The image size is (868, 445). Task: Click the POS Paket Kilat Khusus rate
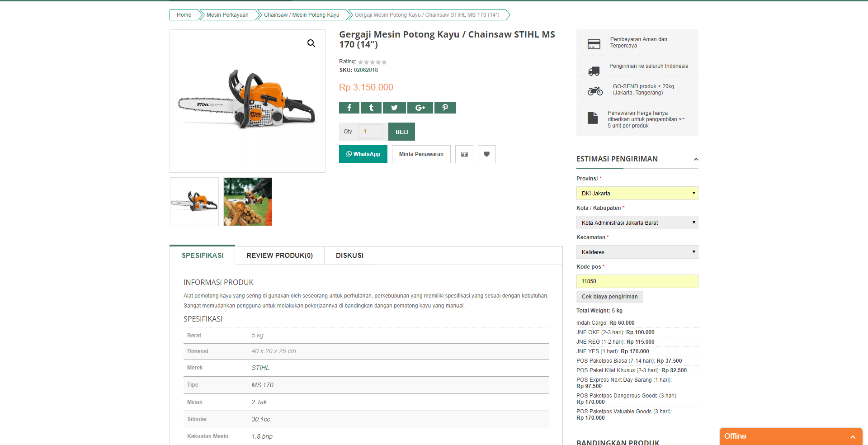click(x=632, y=370)
